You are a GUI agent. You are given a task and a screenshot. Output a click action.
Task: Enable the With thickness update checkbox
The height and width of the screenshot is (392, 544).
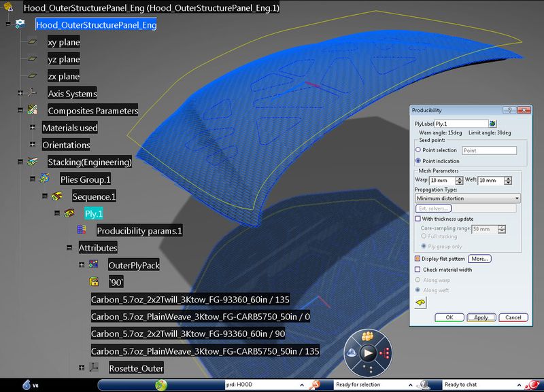418,220
